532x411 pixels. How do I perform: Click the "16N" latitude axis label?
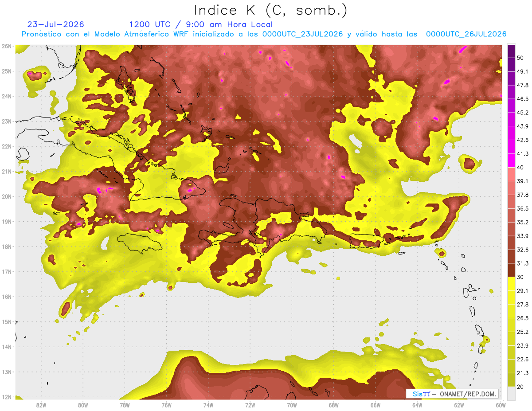(x=7, y=297)
